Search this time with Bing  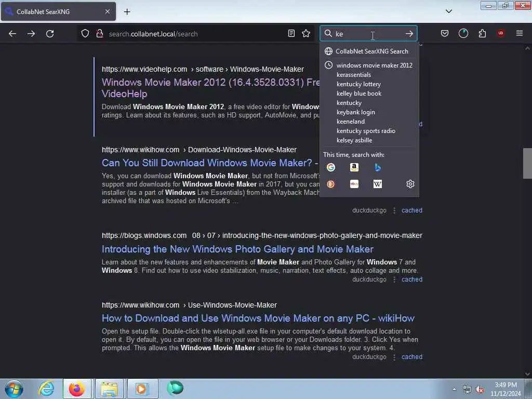pyautogui.click(x=378, y=167)
